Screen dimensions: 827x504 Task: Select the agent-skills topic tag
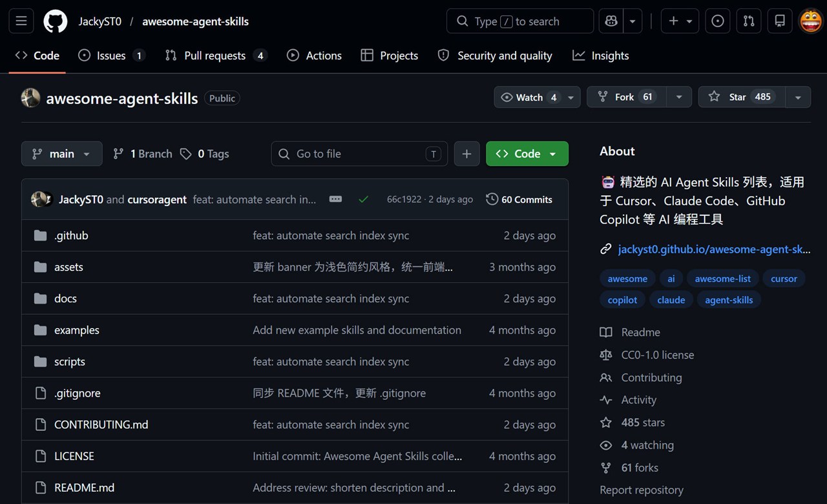tap(729, 300)
